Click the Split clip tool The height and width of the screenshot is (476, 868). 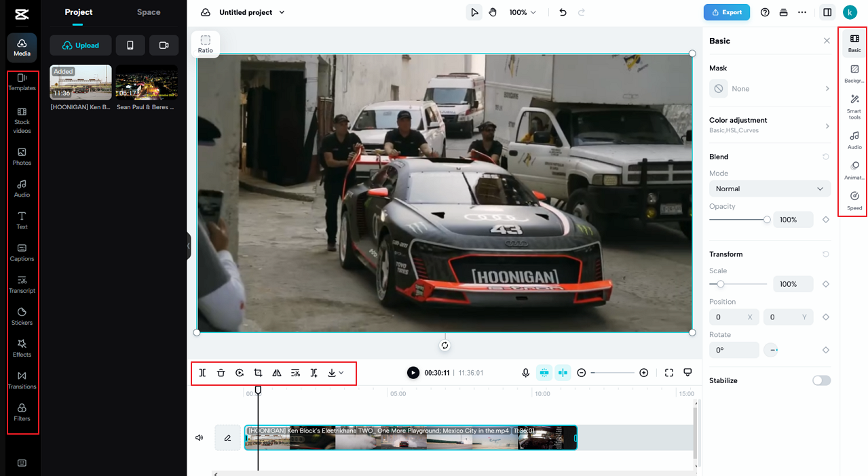click(x=202, y=373)
